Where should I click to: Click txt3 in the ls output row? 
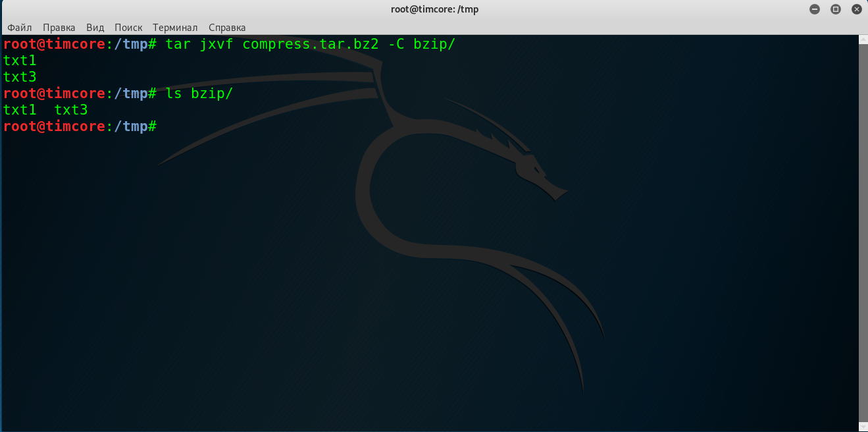71,110
